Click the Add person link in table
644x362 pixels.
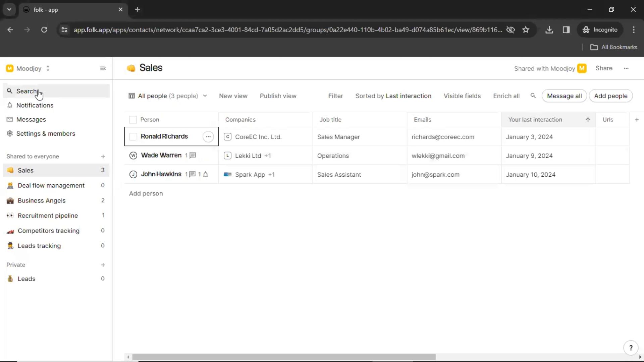(146, 193)
